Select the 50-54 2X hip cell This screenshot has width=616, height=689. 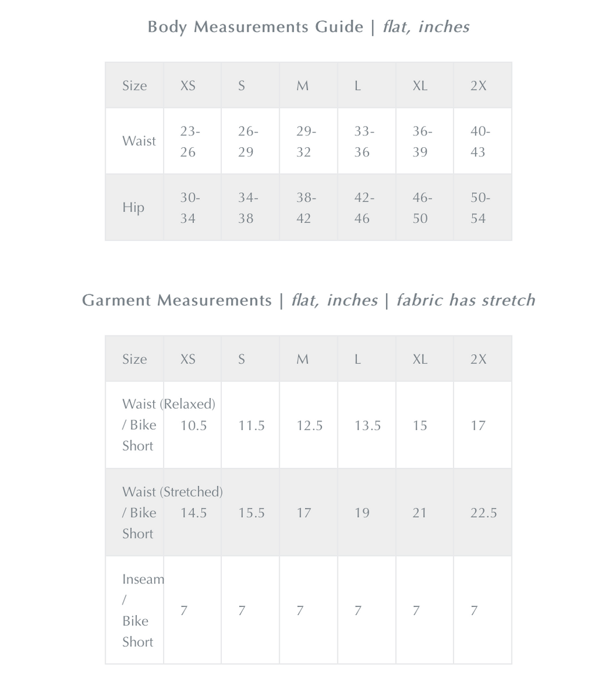coord(480,208)
